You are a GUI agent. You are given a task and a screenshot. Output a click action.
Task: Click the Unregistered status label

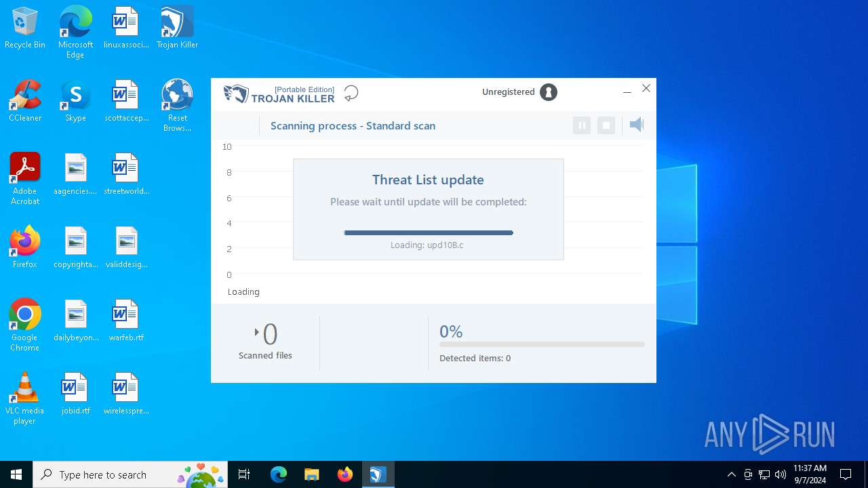[509, 92]
